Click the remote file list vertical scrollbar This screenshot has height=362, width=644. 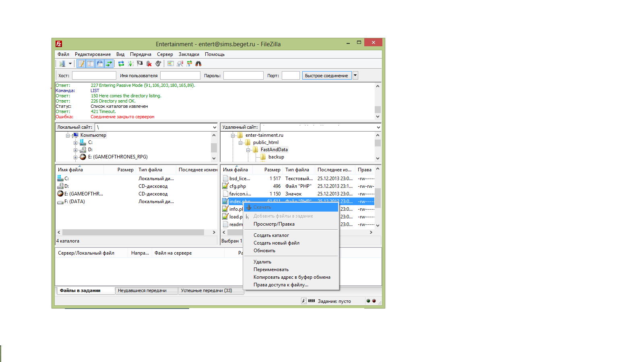click(378, 197)
